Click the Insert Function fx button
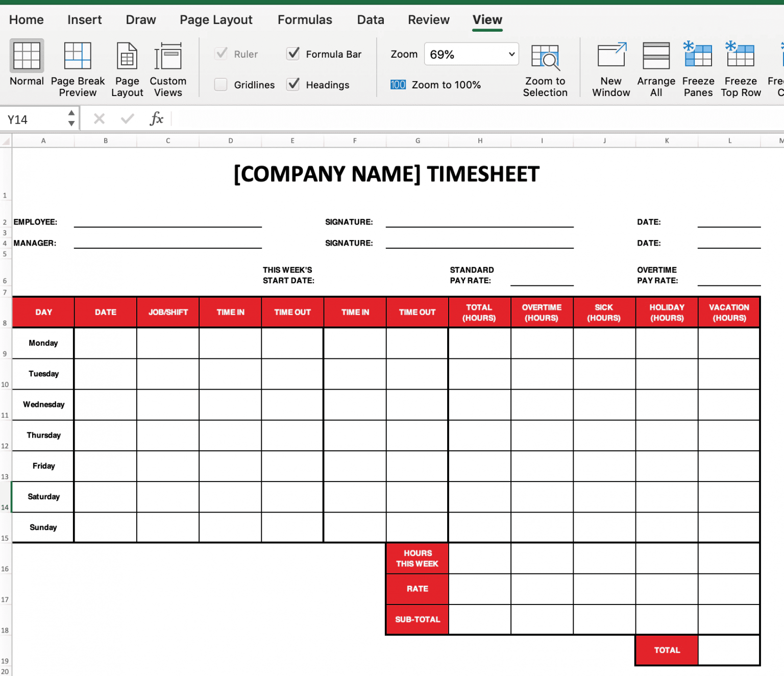 (x=157, y=118)
